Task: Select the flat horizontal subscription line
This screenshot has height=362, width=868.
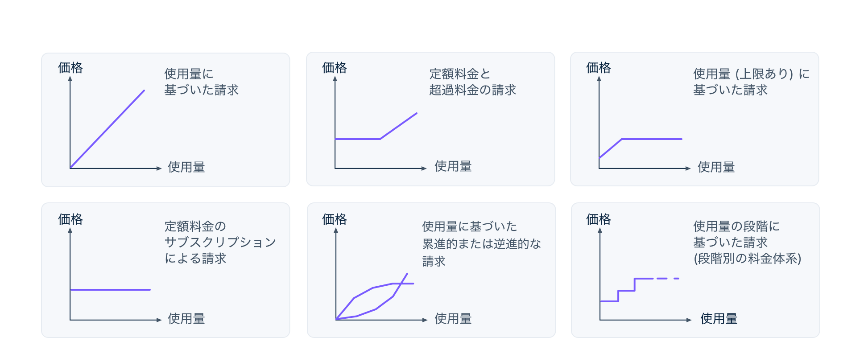Action: click(x=110, y=290)
